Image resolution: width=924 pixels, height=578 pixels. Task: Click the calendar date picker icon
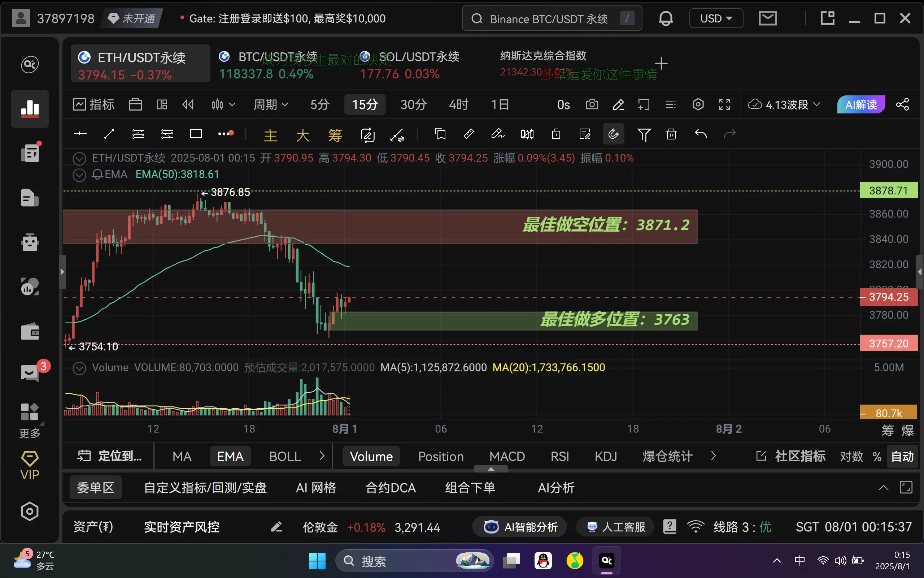pos(135,104)
